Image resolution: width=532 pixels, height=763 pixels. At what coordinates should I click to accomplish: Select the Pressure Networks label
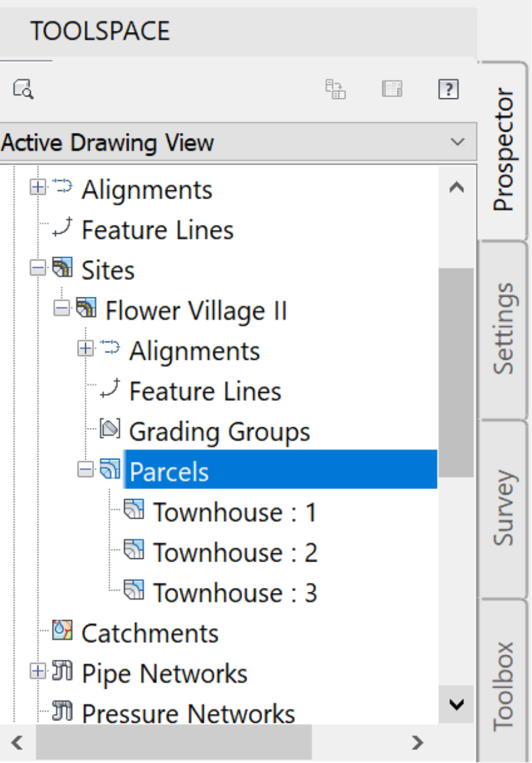click(188, 714)
